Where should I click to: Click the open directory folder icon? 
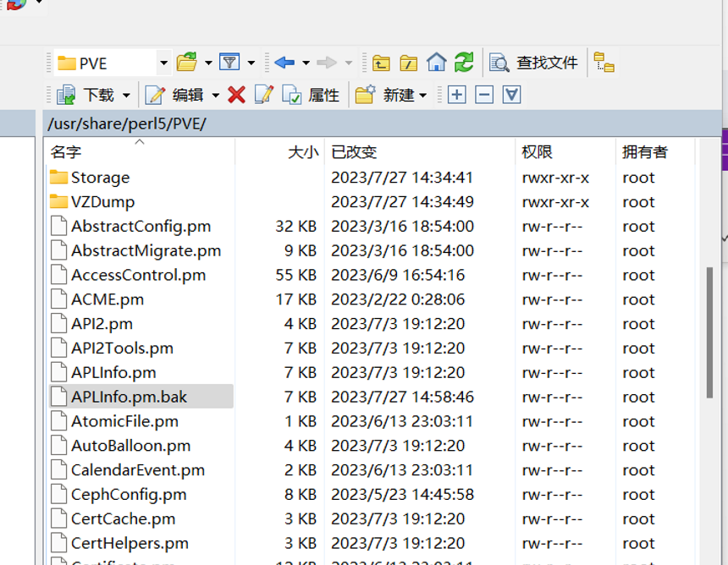pyautogui.click(x=187, y=63)
